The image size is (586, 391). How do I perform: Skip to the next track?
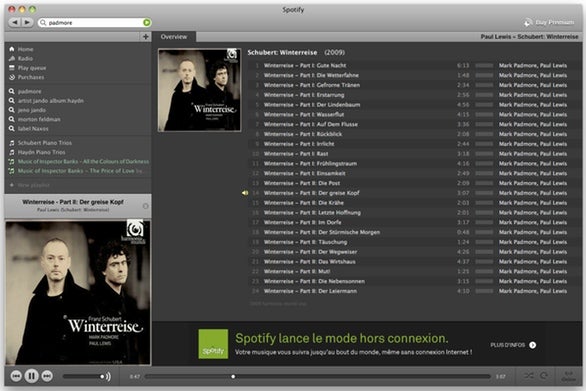47,376
